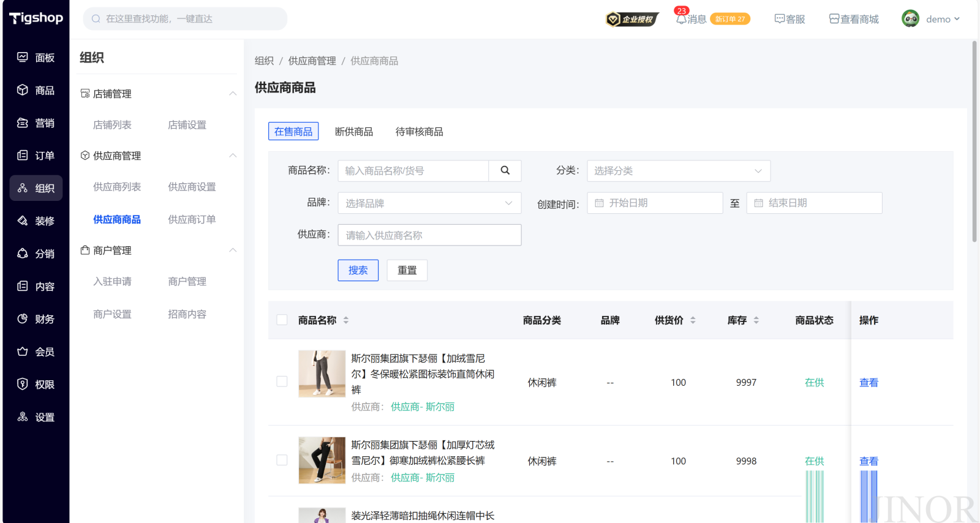Open the 商品 products sidebar item
This screenshot has width=980, height=523.
tap(36, 90)
